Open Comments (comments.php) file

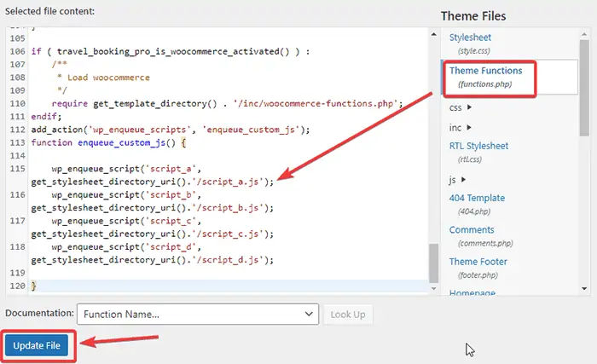click(472, 229)
